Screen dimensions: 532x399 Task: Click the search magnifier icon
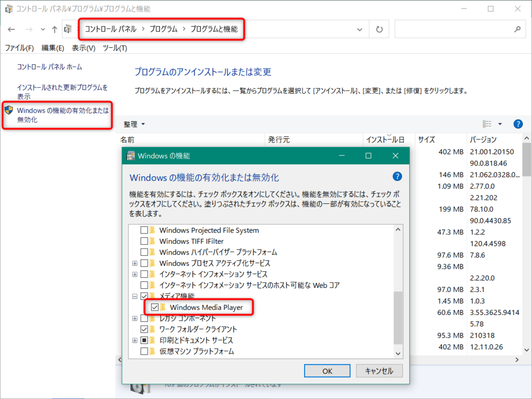pos(518,29)
